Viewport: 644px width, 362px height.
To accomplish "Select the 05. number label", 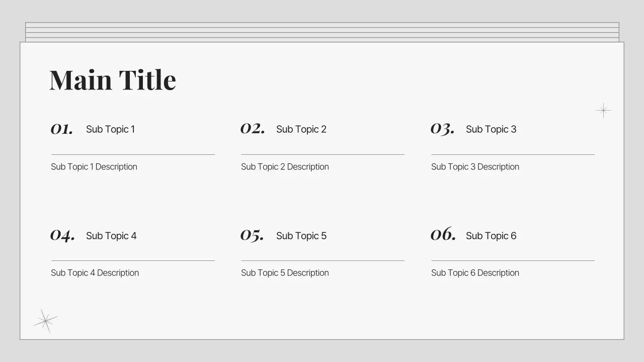I will 252,235.
